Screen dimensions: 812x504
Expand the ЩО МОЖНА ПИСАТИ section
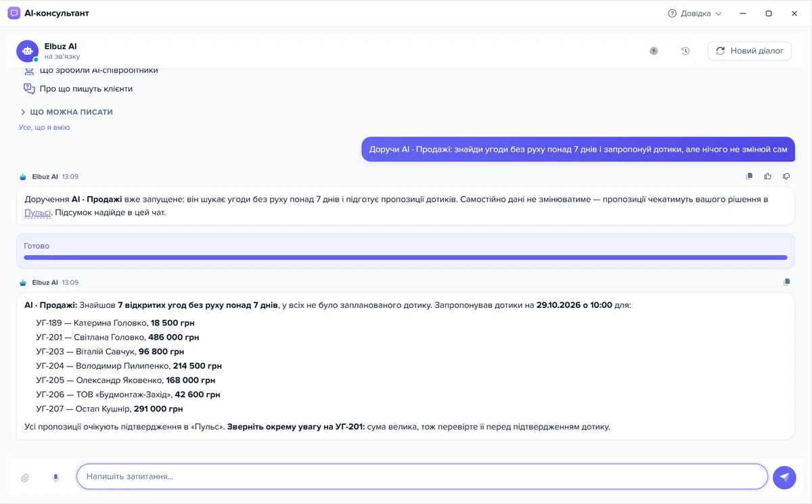point(66,112)
